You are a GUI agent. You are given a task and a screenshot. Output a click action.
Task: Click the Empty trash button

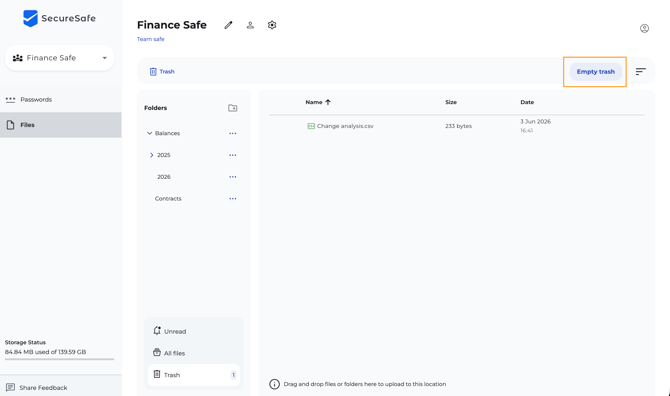(x=595, y=72)
